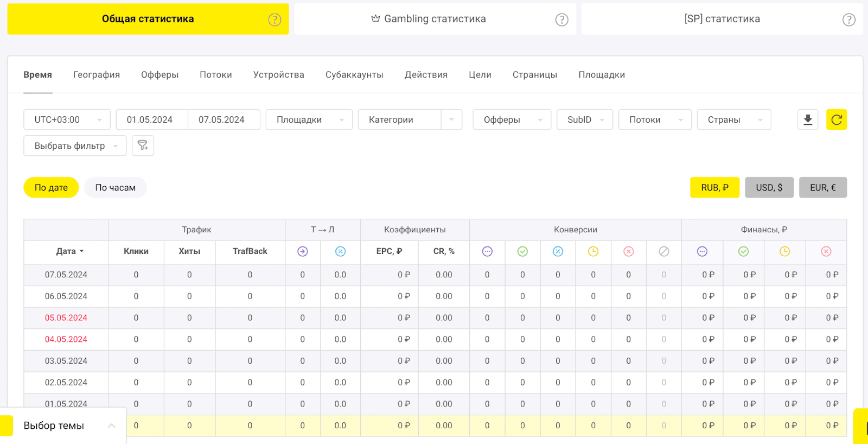Switch to the География tab
This screenshot has width=868, height=444.
(x=97, y=74)
